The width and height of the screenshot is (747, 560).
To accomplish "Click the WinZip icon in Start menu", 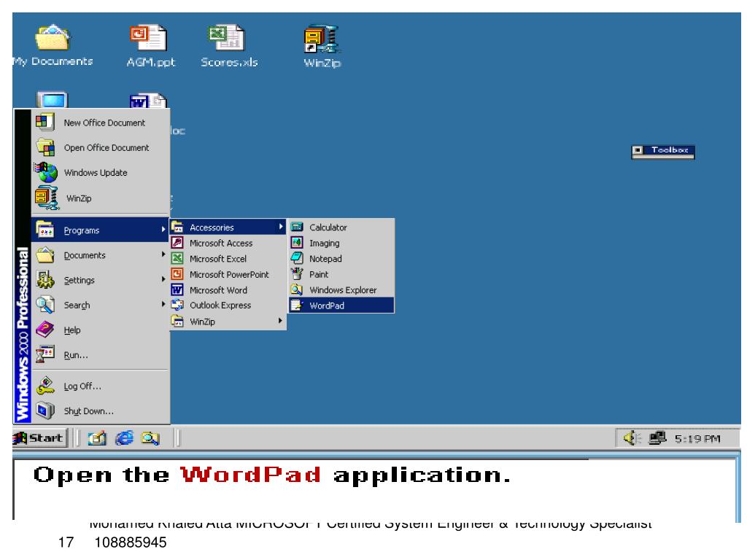I will tap(47, 198).
